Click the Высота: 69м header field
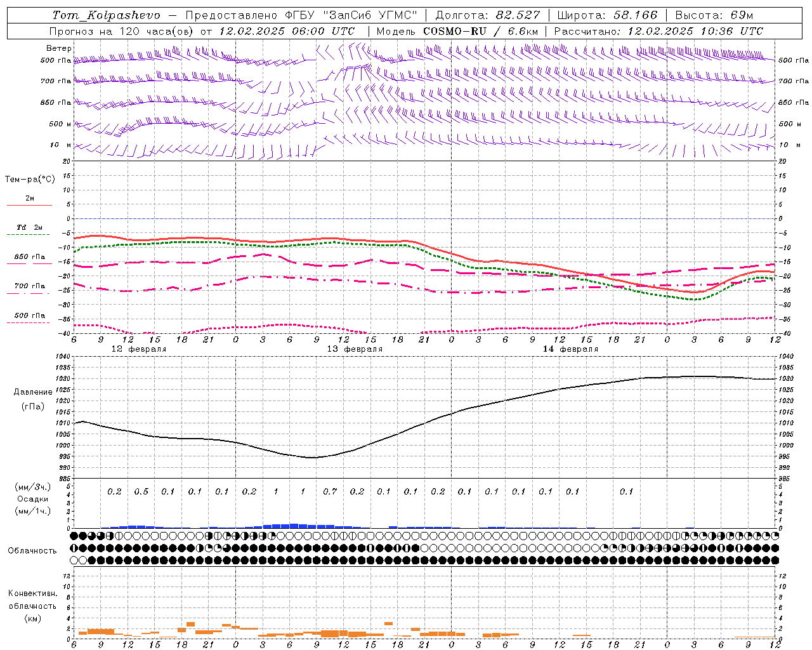Viewport: 812px width, 650px height. click(714, 15)
